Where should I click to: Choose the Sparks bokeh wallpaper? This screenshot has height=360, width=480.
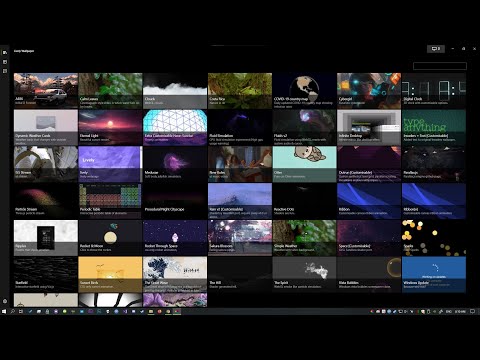pyautogui.click(x=434, y=238)
